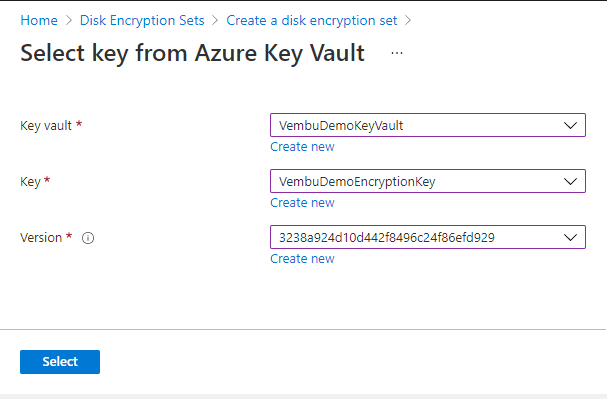Click Create new under Key field
Screen dimensions: 607x407
(x=302, y=203)
